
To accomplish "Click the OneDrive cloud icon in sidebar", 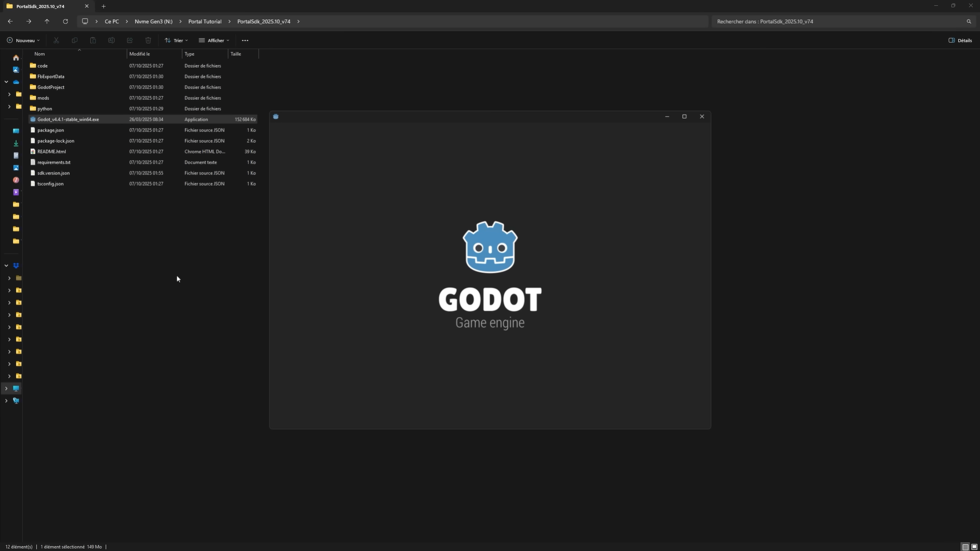I will click(x=16, y=82).
